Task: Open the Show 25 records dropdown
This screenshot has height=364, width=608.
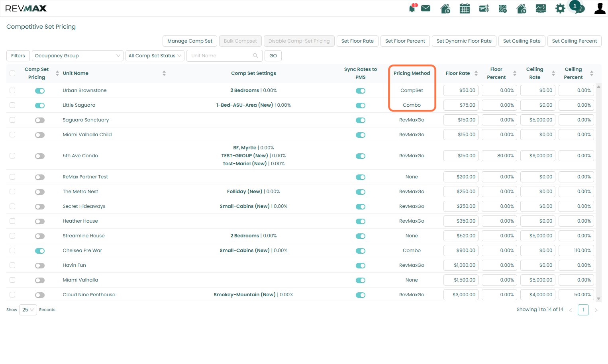Action: 28,310
